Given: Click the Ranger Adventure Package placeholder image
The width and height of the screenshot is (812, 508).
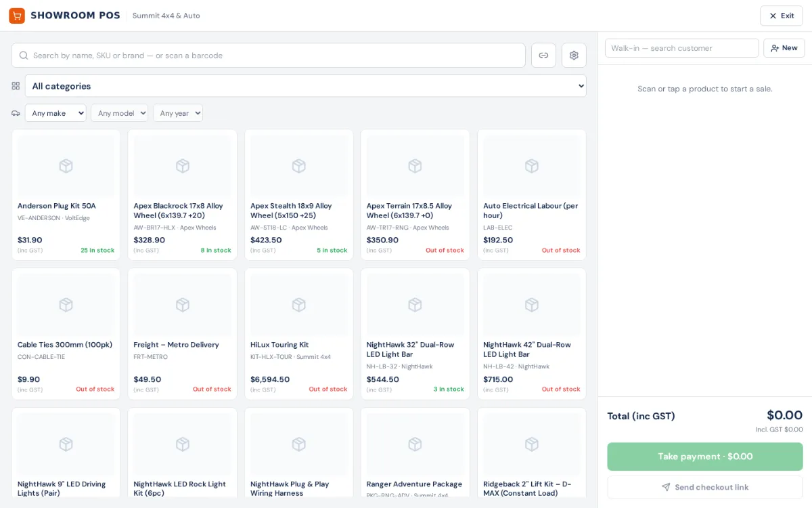Looking at the screenshot, I should [x=415, y=444].
